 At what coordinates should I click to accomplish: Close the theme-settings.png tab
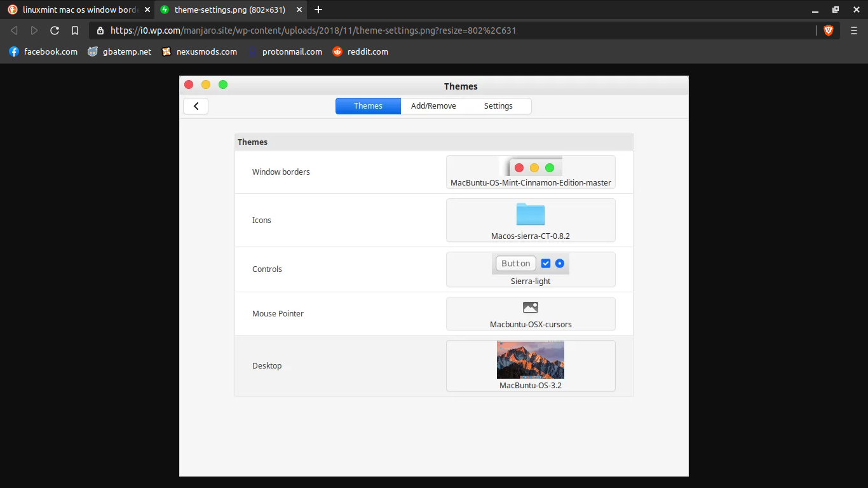(300, 10)
